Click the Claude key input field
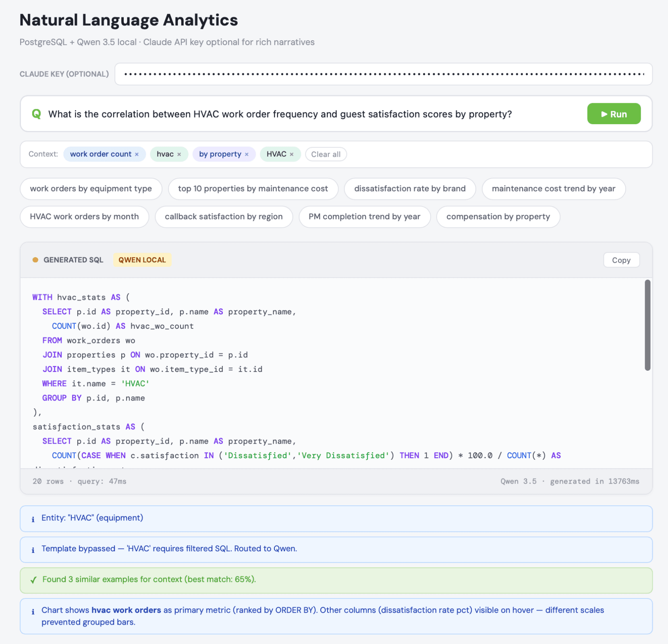This screenshot has width=668, height=644. point(383,74)
